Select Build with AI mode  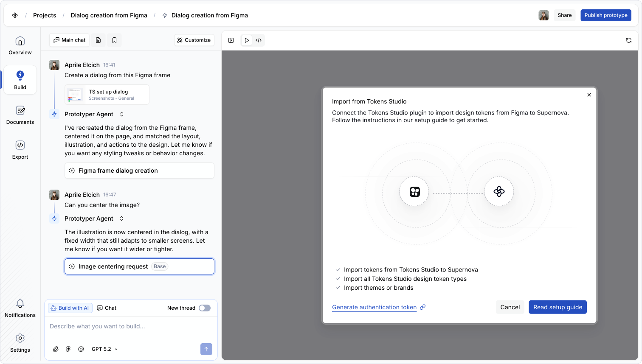coord(70,308)
